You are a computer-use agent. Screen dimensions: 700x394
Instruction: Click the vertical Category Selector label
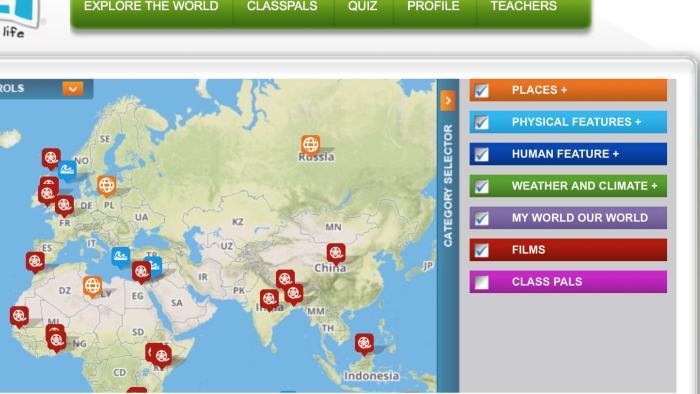(x=448, y=186)
